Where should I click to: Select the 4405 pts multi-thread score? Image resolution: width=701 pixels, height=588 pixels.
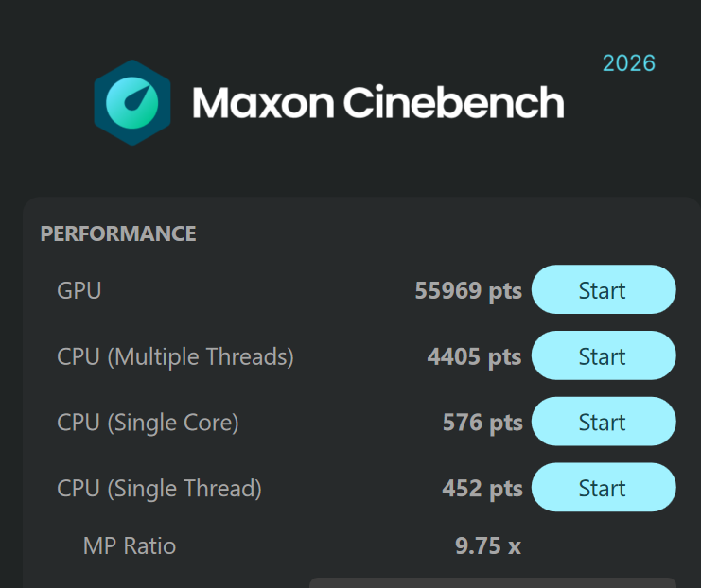474,357
